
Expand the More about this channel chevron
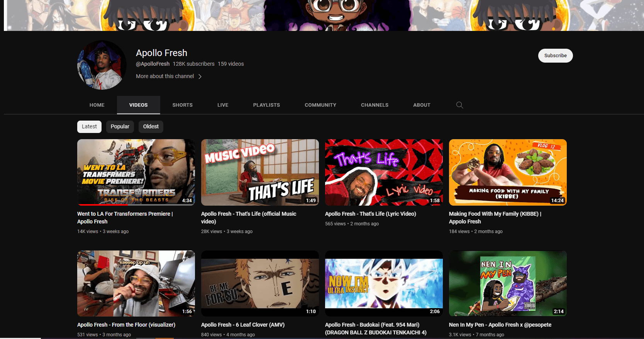[x=200, y=77]
